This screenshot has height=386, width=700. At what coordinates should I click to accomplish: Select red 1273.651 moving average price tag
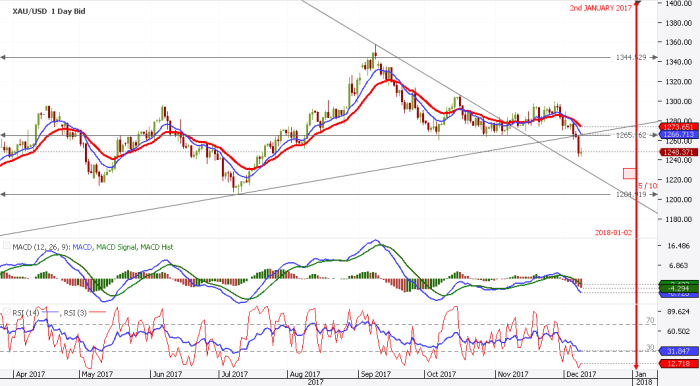point(679,127)
